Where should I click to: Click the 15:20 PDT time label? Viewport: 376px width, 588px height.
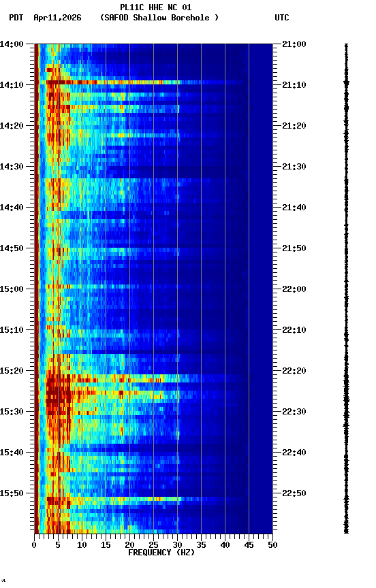(x=12, y=371)
